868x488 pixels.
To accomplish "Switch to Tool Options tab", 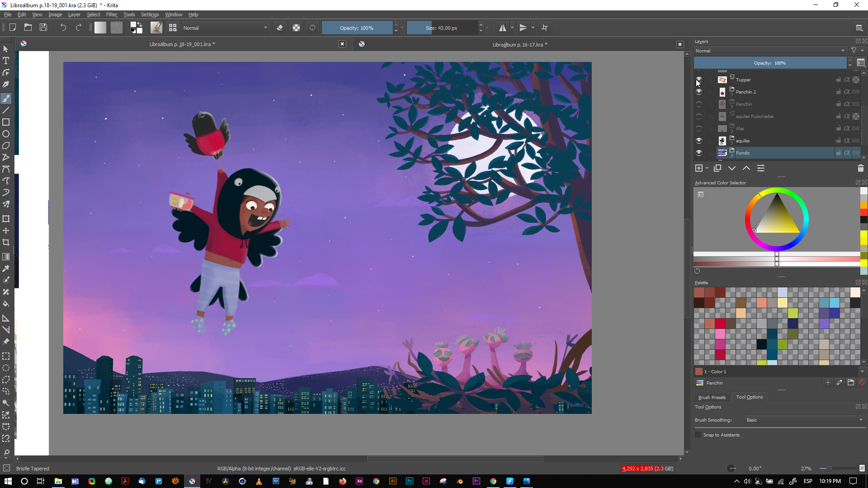I will click(749, 397).
